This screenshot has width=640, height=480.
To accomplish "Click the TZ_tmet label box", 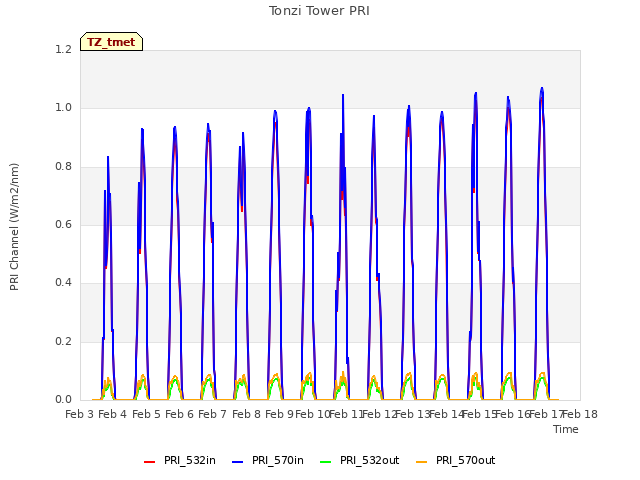I will [111, 42].
